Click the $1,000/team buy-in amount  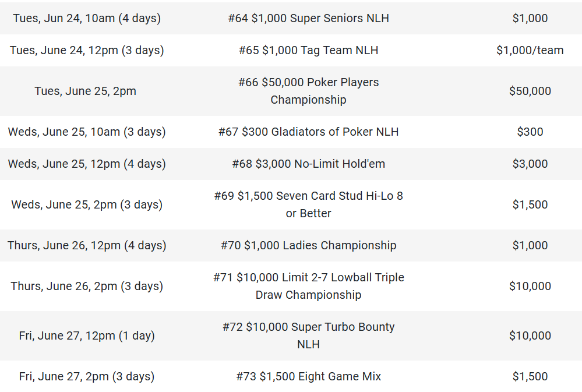(530, 50)
